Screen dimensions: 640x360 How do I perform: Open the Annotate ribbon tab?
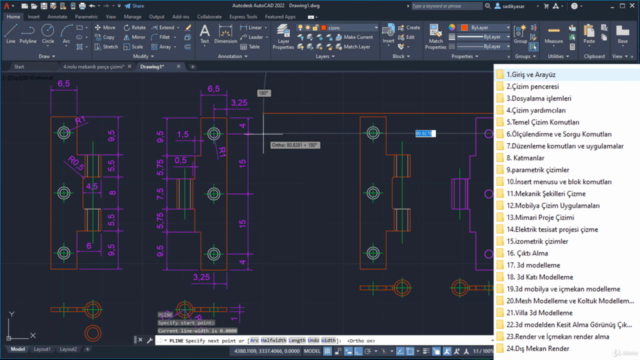coord(57,17)
